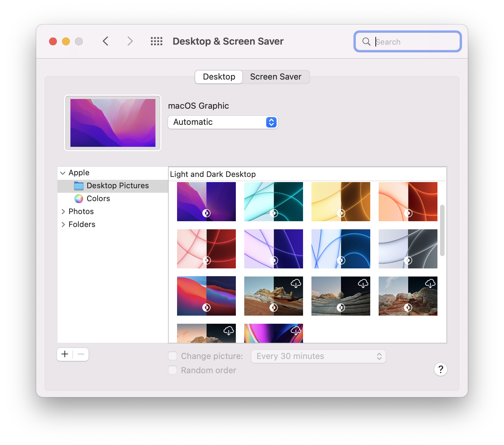Toggle the Random order checkbox

click(173, 370)
